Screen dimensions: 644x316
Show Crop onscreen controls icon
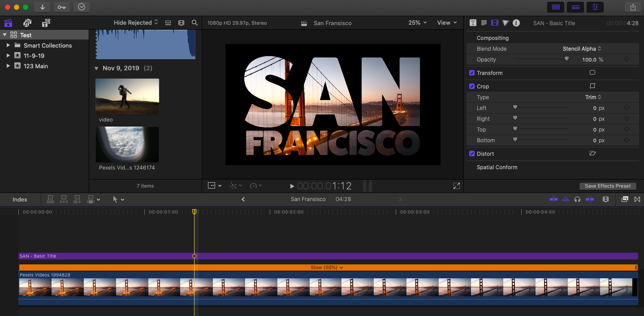[592, 86]
